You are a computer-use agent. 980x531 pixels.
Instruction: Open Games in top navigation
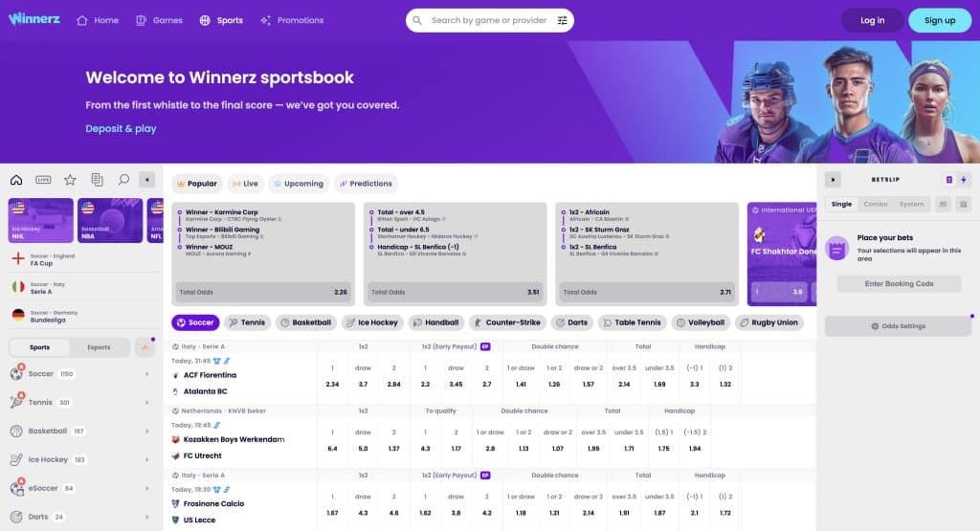160,20
